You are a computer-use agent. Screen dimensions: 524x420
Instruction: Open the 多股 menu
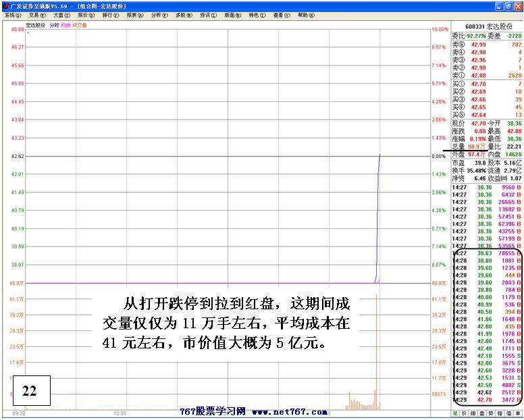(x=184, y=15)
